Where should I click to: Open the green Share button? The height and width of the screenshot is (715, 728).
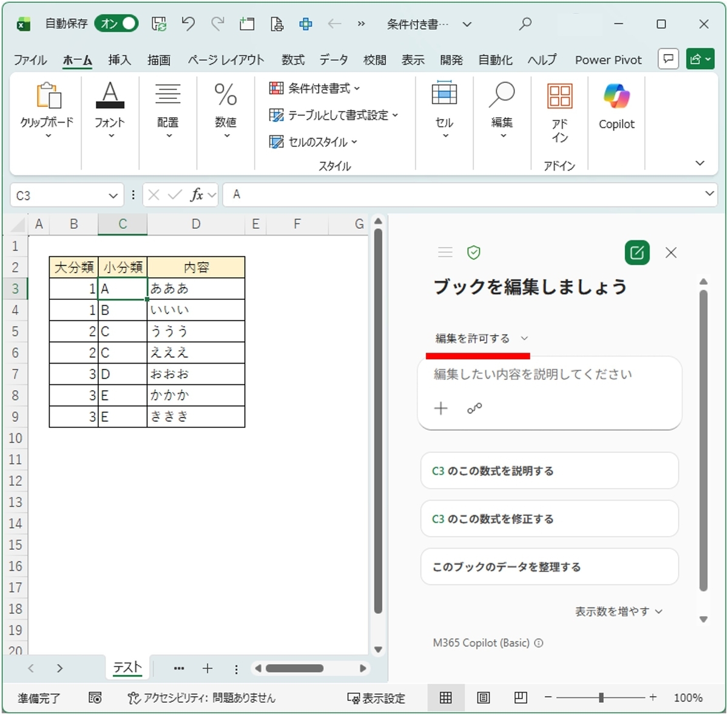point(699,59)
